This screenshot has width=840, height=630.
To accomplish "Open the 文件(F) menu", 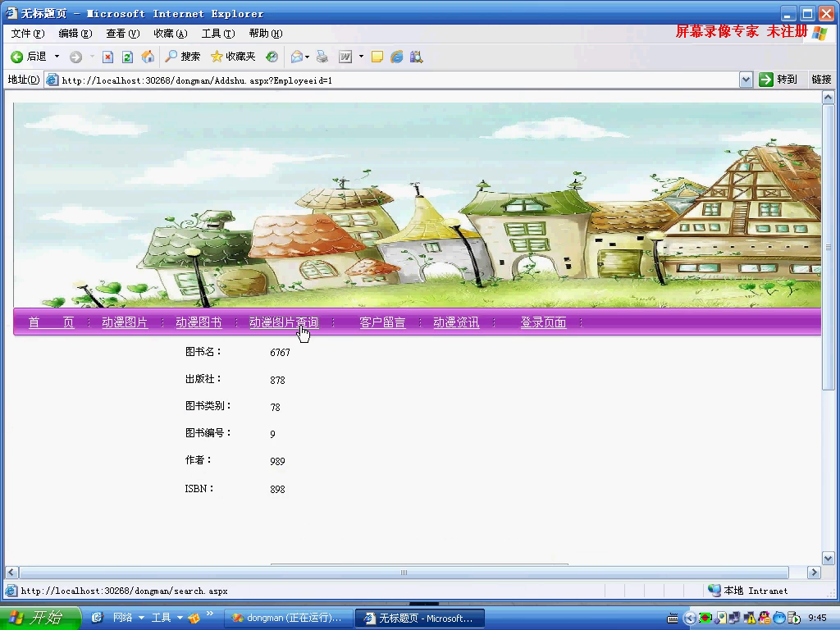I will [28, 33].
